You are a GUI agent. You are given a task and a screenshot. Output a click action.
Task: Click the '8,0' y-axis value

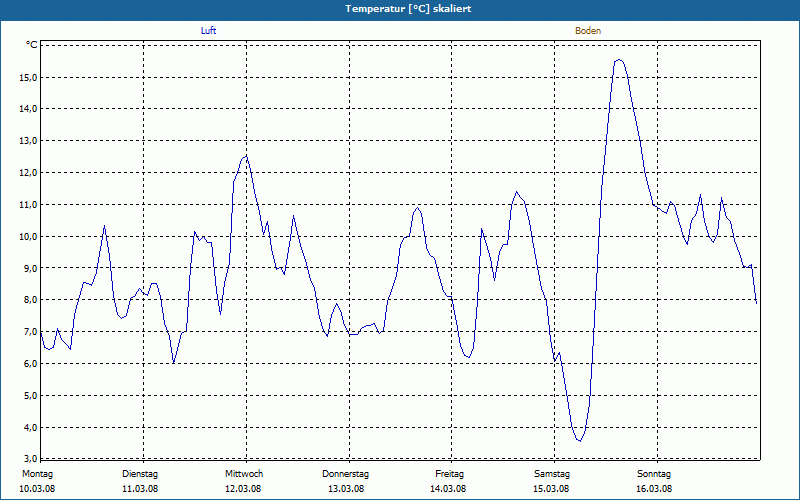tap(30, 300)
